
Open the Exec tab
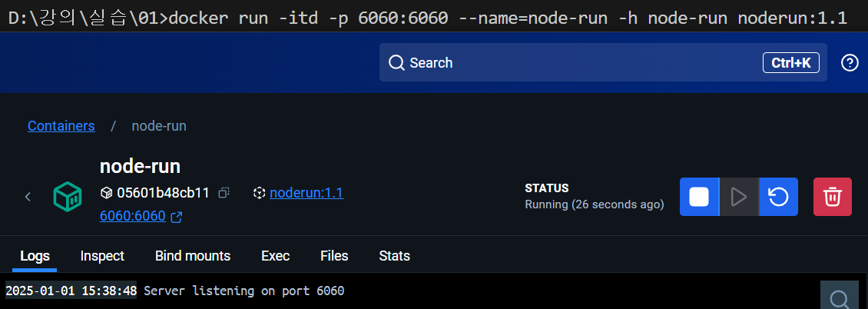tap(276, 256)
